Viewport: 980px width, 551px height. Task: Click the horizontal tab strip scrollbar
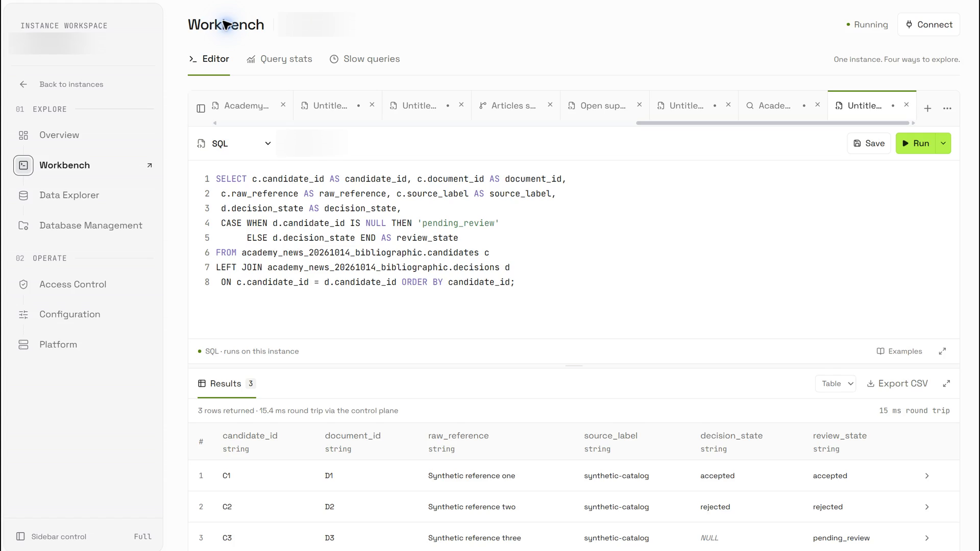pyautogui.click(x=773, y=123)
